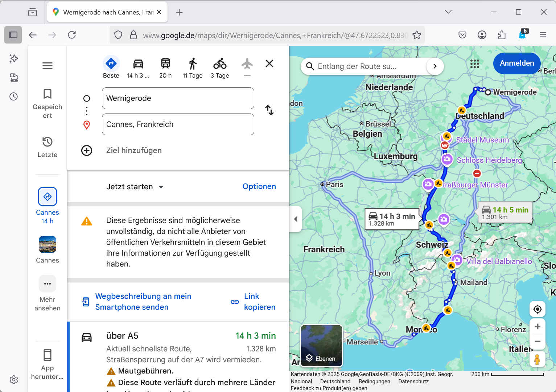
Task: Close the Wernigerode nach Cannes tab
Action: (x=159, y=12)
